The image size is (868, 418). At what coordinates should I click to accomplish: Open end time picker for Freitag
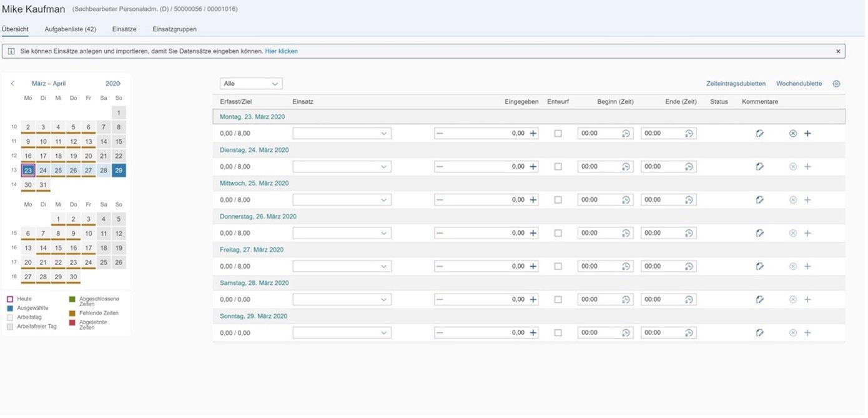(x=689, y=266)
